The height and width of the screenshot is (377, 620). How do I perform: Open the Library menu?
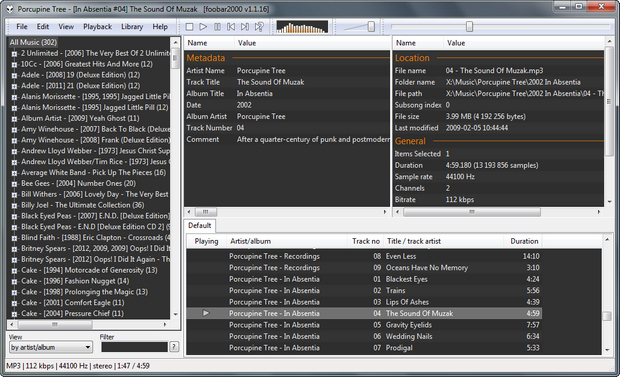[132, 27]
